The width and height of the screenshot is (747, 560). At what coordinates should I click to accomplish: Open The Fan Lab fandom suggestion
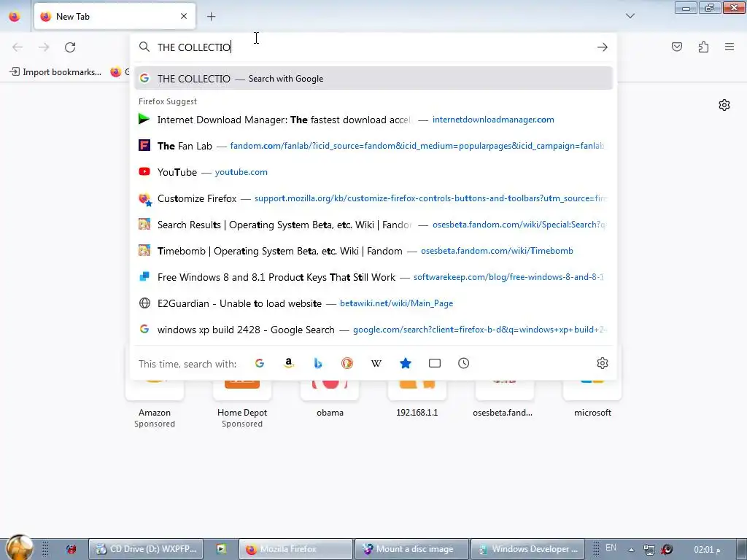[373, 146]
